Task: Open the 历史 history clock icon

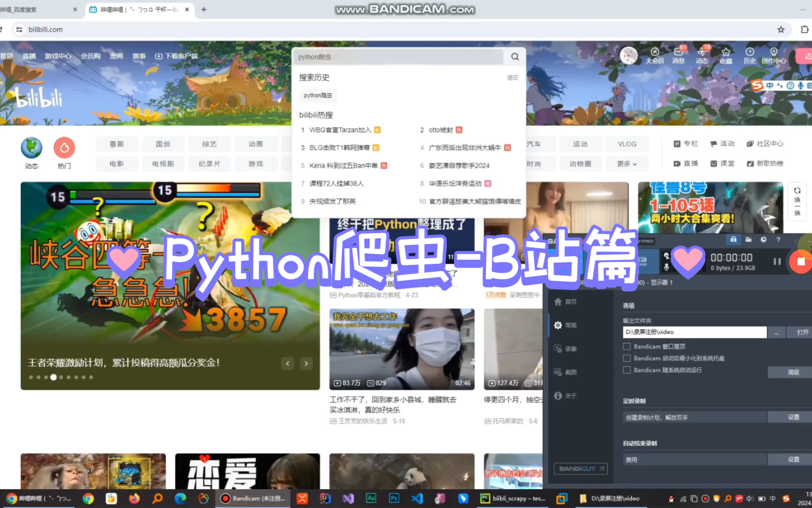Action: tap(750, 56)
